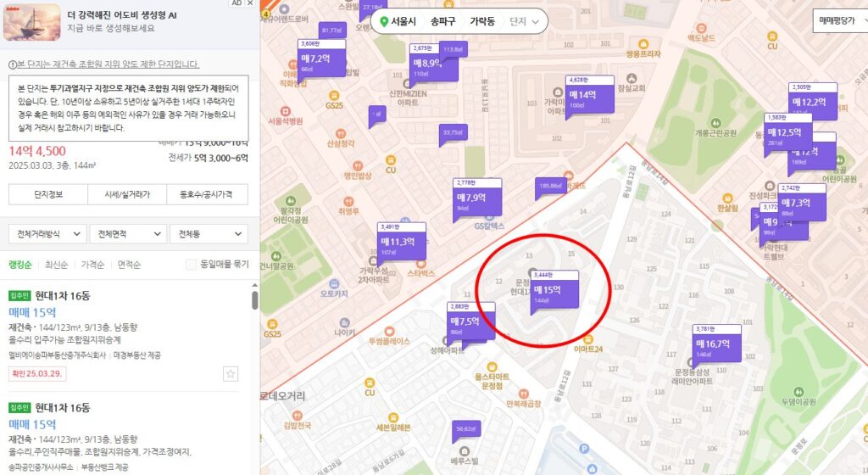Screen dimensions: 868x475
Task: Click the 14억 4,500 recent transaction price
Action: point(37,151)
